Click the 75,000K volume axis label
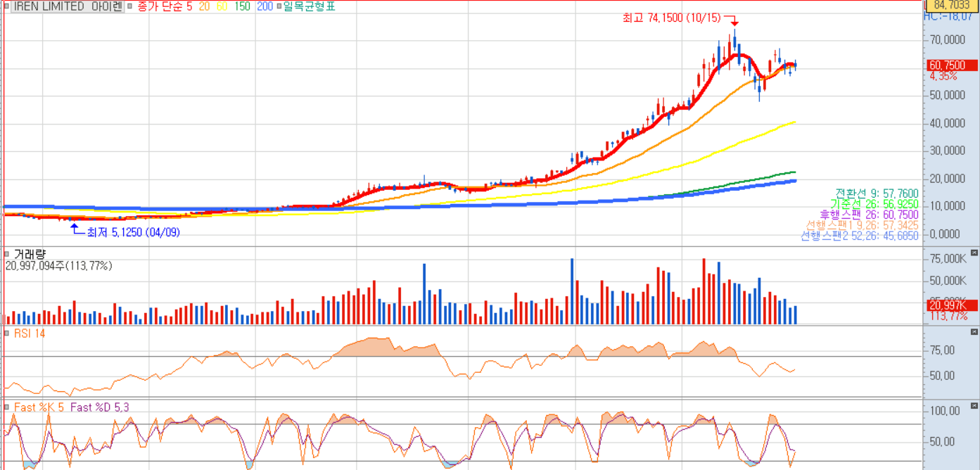This screenshot has width=980, height=470. pos(948,259)
